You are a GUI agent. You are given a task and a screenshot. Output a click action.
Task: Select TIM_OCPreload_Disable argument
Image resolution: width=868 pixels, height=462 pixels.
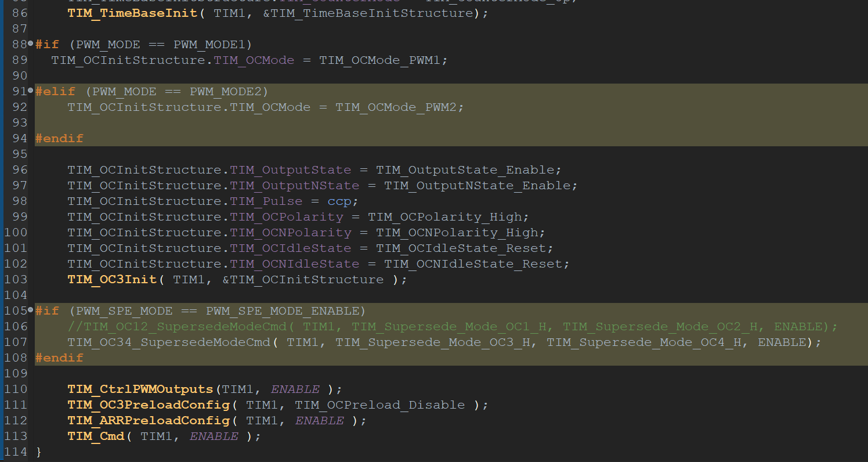(380, 405)
